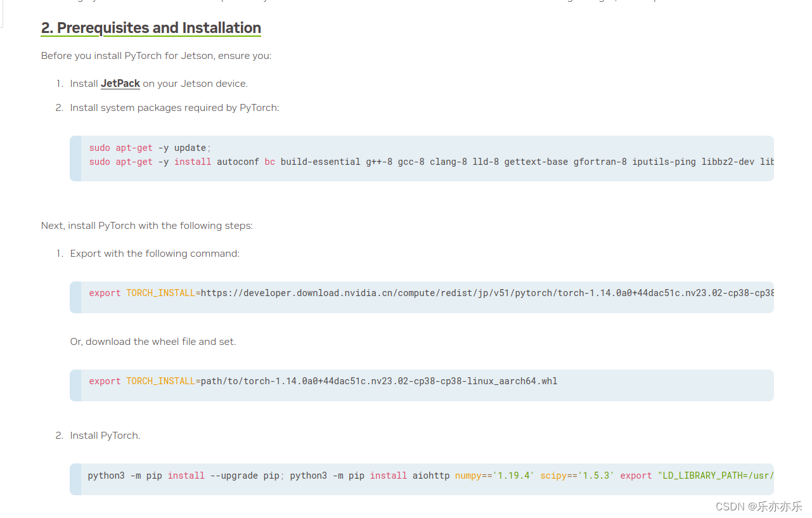Select the text numpy=='1.19.4' in code
The width and height of the screenshot is (812, 518).
point(494,476)
